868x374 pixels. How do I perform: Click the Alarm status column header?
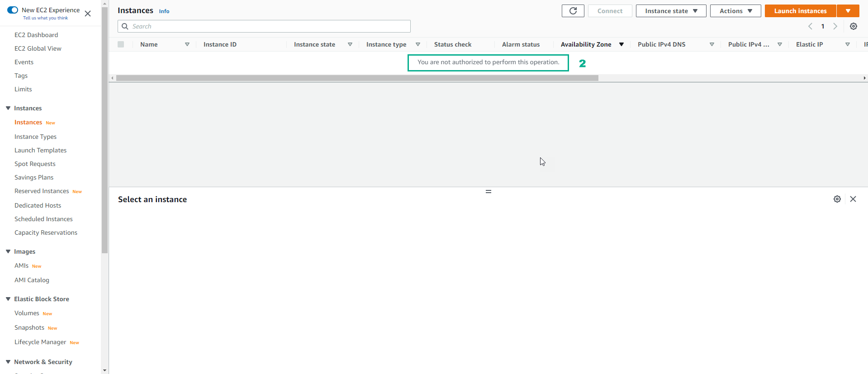point(521,44)
